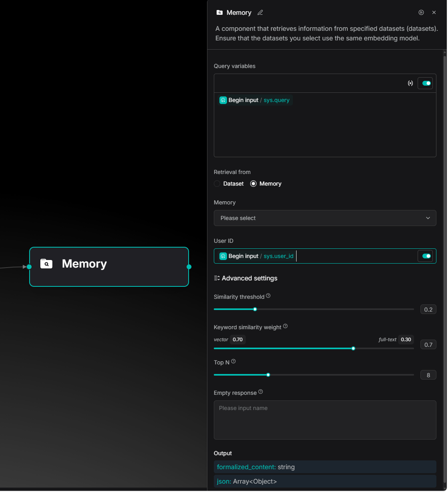Click the insert variable (x) icon
Screen dimensions: 448x492
[410, 83]
